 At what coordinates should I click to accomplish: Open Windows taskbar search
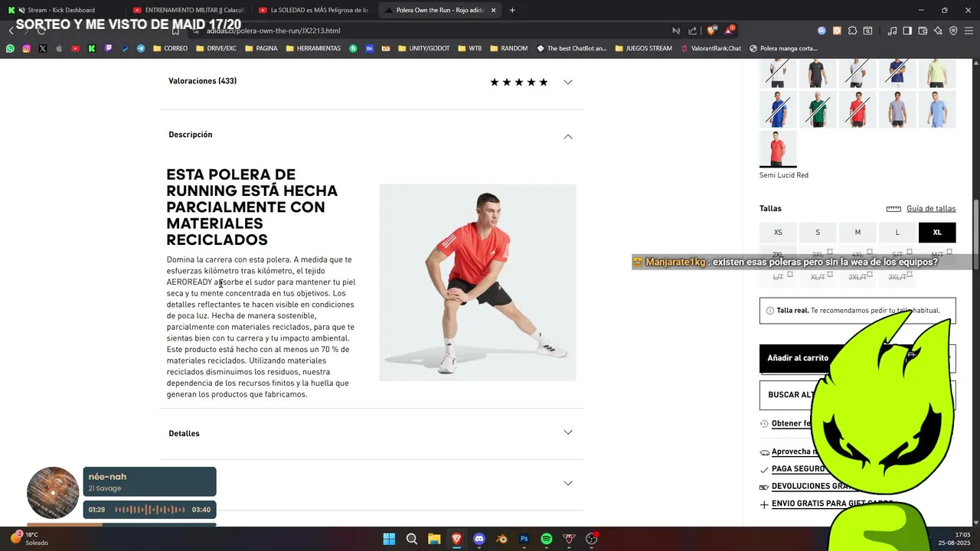click(412, 539)
